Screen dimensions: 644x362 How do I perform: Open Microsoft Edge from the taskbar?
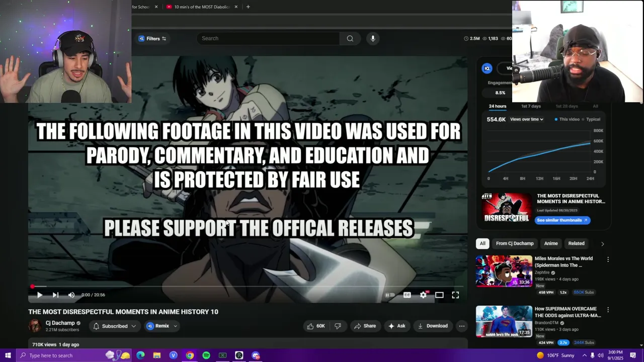pos(140,355)
